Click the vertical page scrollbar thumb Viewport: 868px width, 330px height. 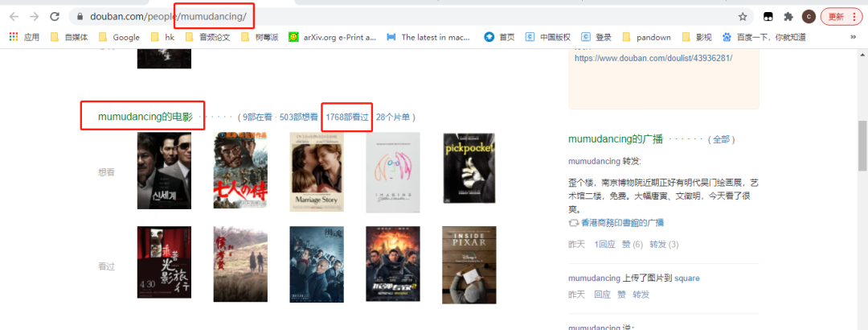pos(862,146)
